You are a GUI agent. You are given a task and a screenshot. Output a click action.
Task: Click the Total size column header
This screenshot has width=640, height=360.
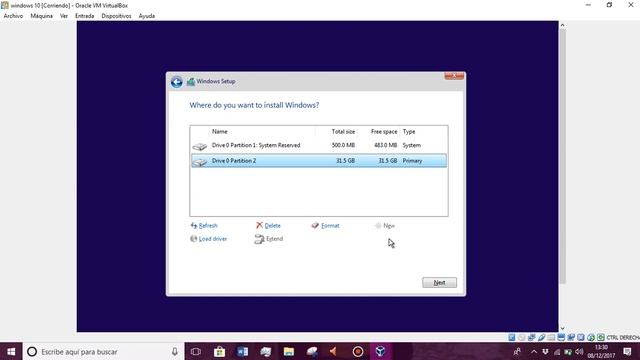[343, 131]
